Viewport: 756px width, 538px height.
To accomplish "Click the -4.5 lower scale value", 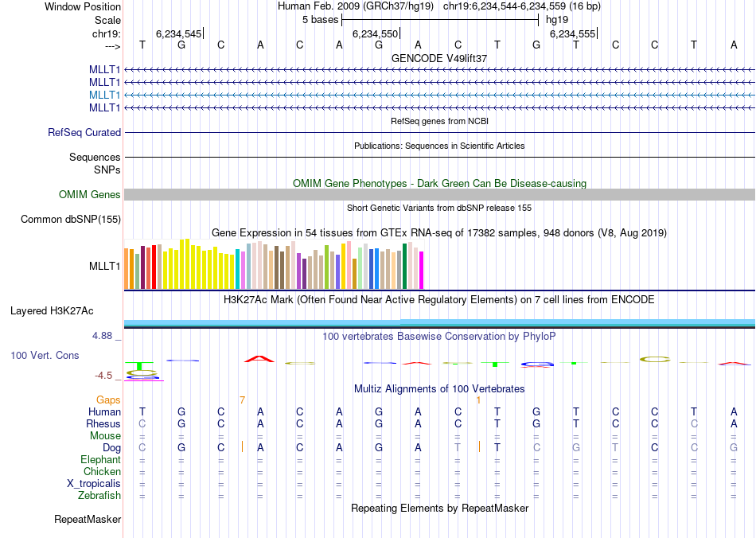I will (x=103, y=376).
